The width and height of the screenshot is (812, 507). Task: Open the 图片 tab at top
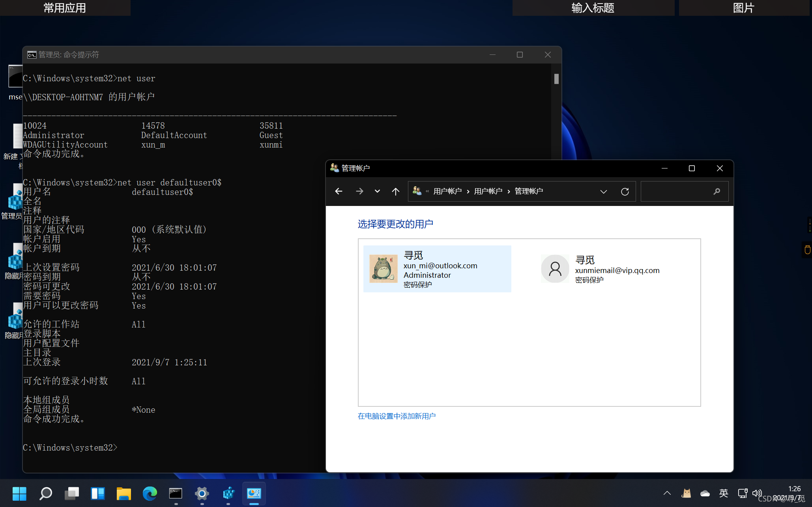tap(743, 8)
